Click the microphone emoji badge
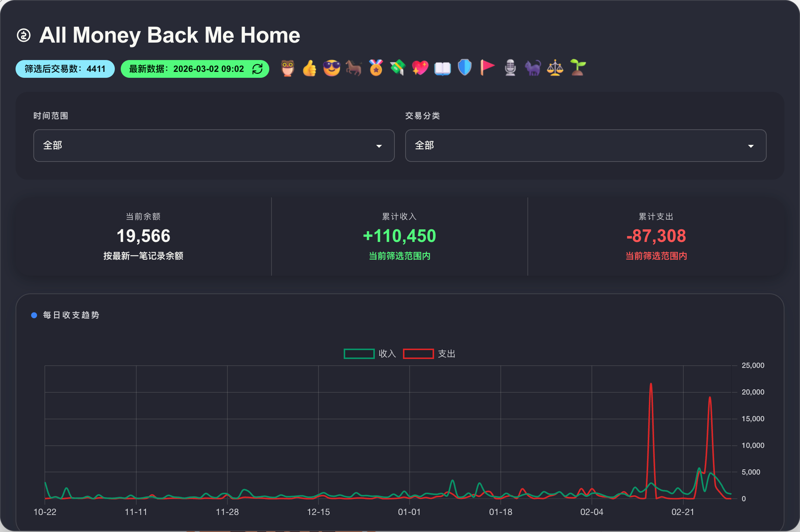The image size is (800, 532). point(510,69)
